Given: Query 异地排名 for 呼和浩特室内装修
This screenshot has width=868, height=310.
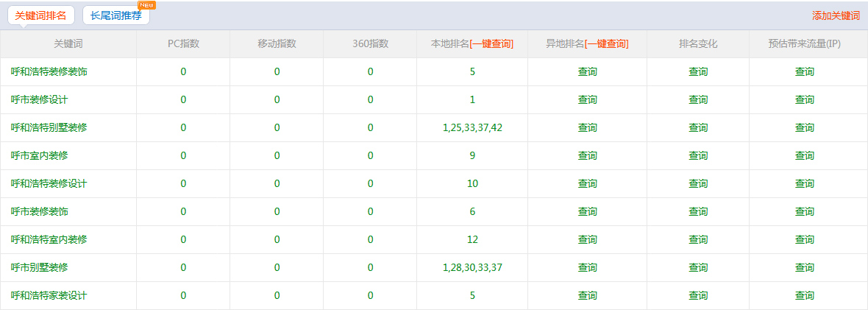Looking at the screenshot, I should tap(587, 240).
